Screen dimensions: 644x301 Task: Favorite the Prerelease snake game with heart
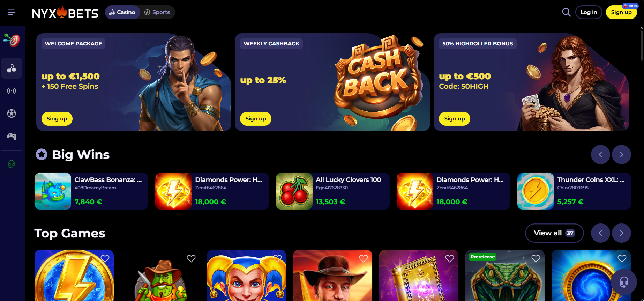[x=536, y=258]
